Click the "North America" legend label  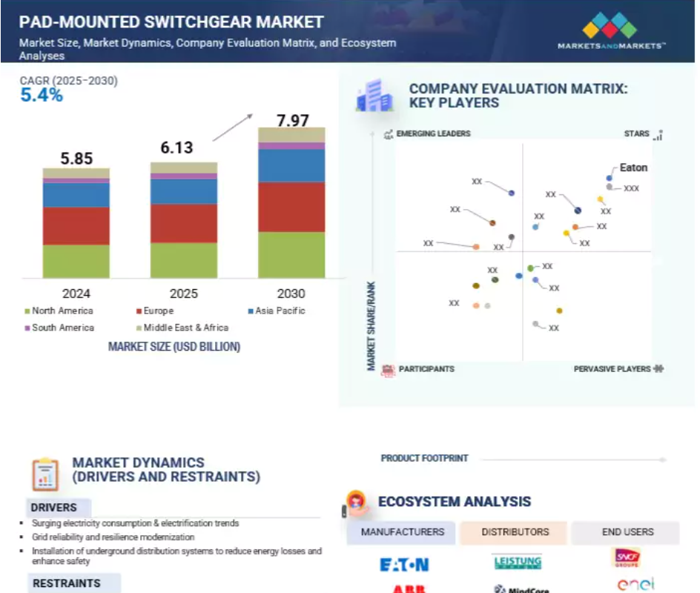pos(62,311)
